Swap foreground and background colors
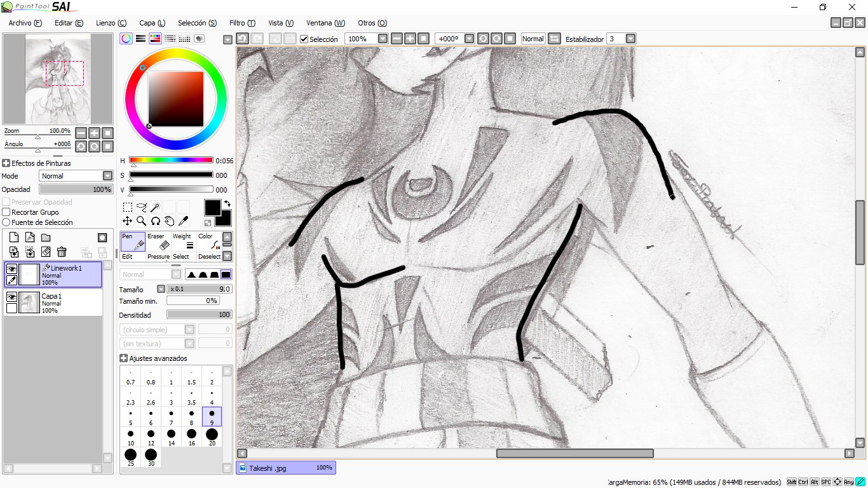Image resolution: width=868 pixels, height=488 pixels. click(x=227, y=204)
